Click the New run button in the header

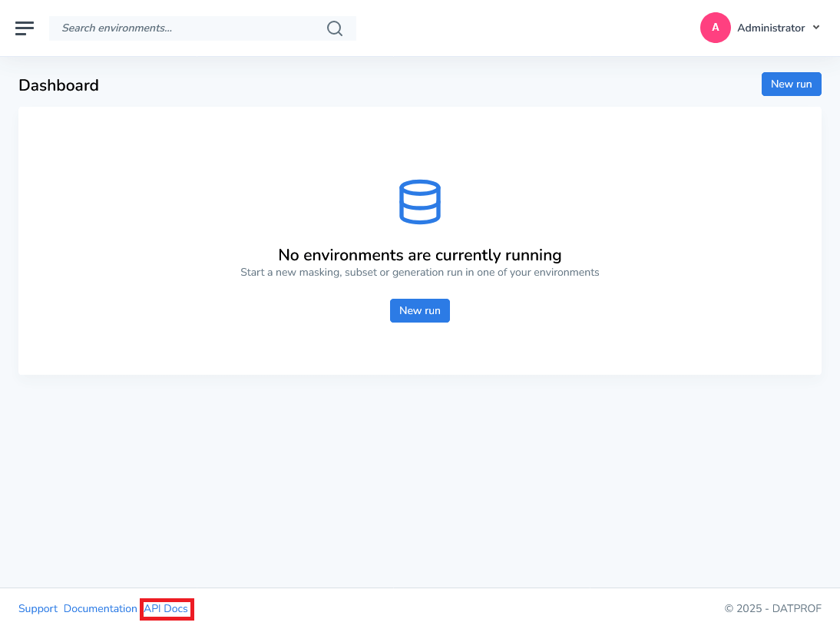click(x=791, y=84)
